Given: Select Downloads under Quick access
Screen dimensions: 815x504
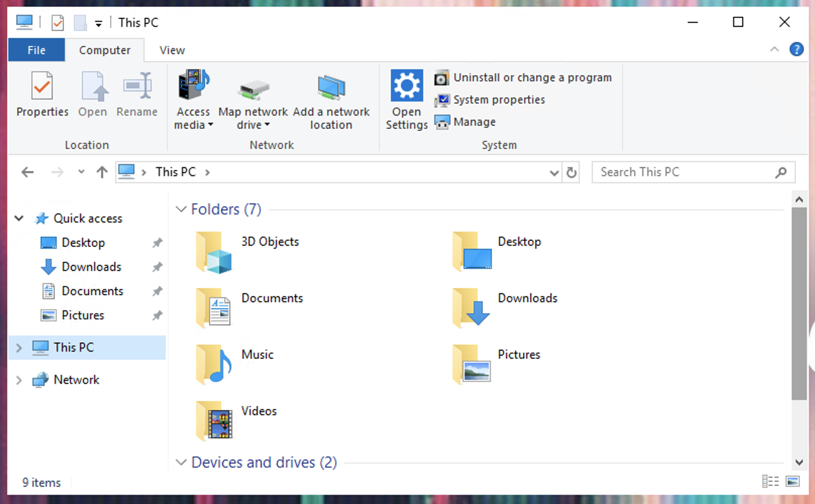Looking at the screenshot, I should [91, 267].
